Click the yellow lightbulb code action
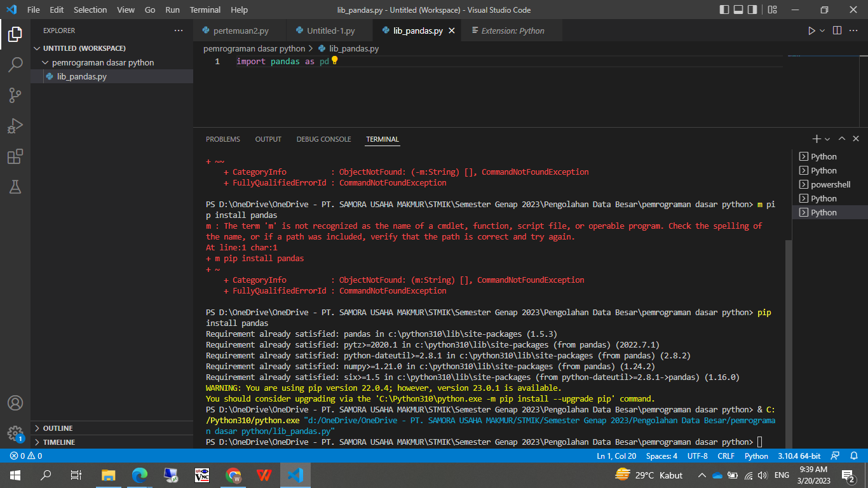The height and width of the screenshot is (488, 868). [x=335, y=61]
